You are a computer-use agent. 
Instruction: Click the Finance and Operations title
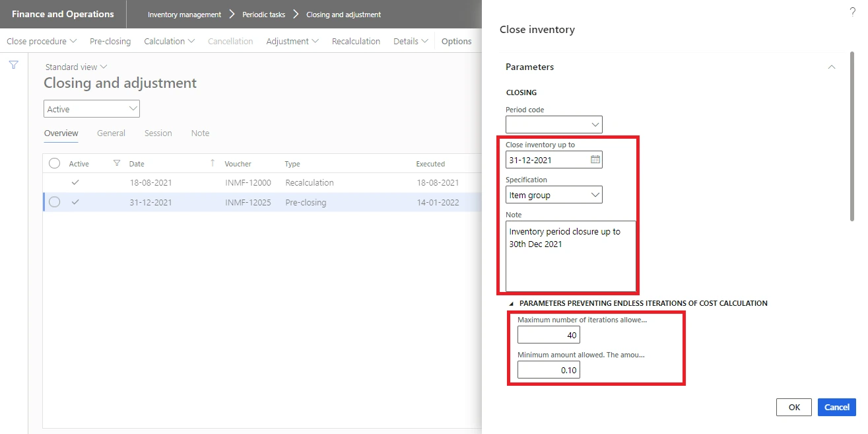(x=63, y=14)
